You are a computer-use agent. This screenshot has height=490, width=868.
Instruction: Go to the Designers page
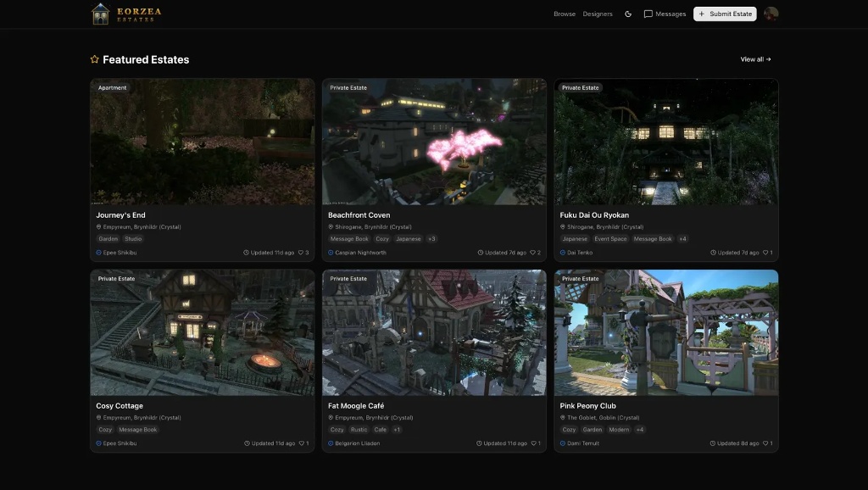(x=598, y=14)
